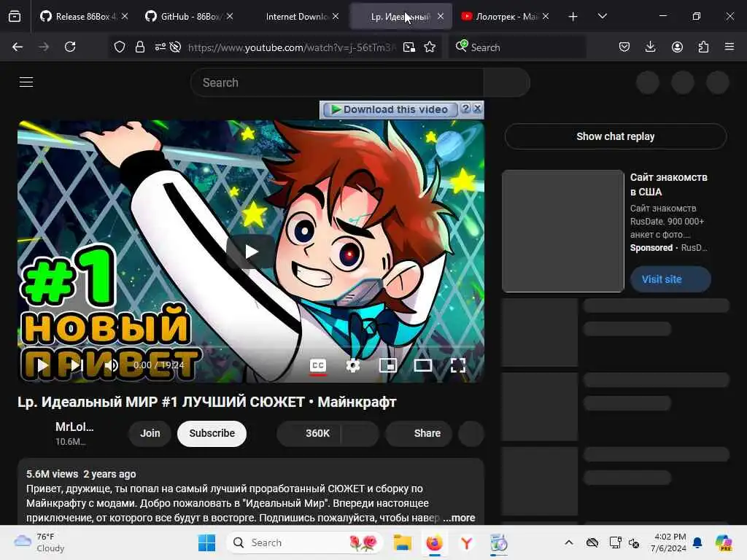Click the Firefox Search box
Viewport: 747px width, 560px height.
click(x=518, y=47)
